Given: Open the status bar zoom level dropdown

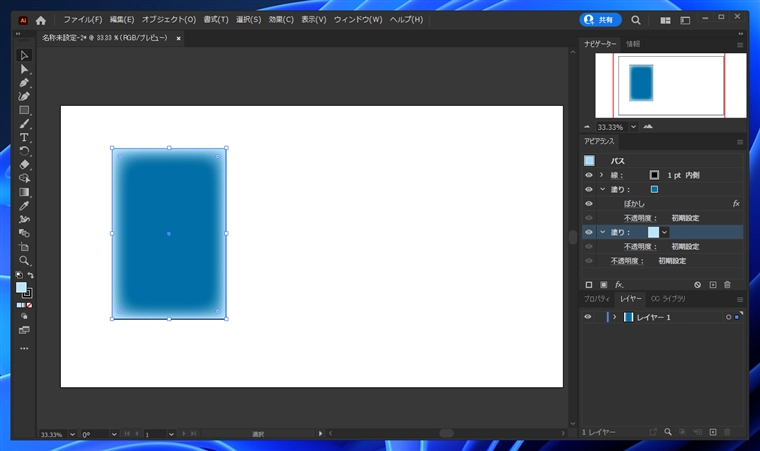Looking at the screenshot, I should click(x=72, y=434).
